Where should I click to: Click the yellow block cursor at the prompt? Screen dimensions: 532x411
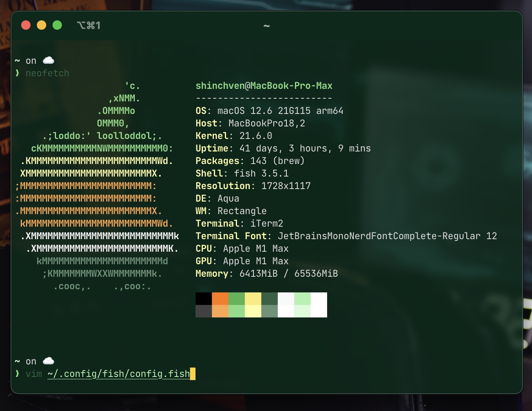pyautogui.click(x=193, y=374)
